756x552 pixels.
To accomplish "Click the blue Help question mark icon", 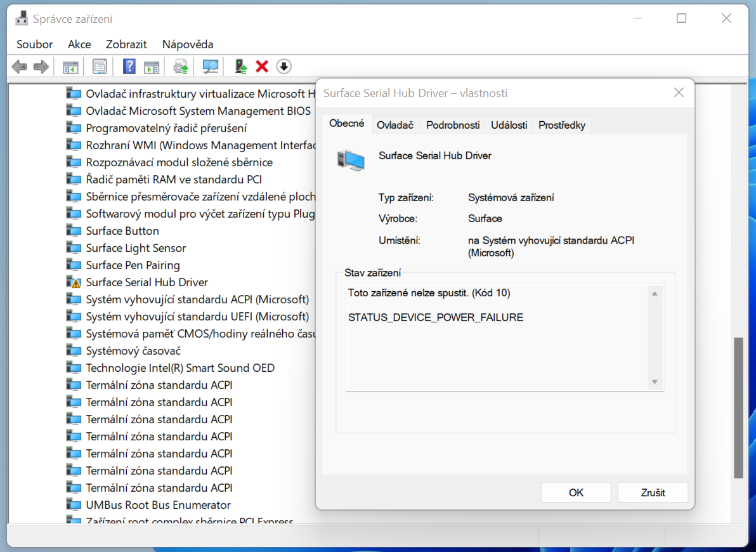I will click(129, 67).
